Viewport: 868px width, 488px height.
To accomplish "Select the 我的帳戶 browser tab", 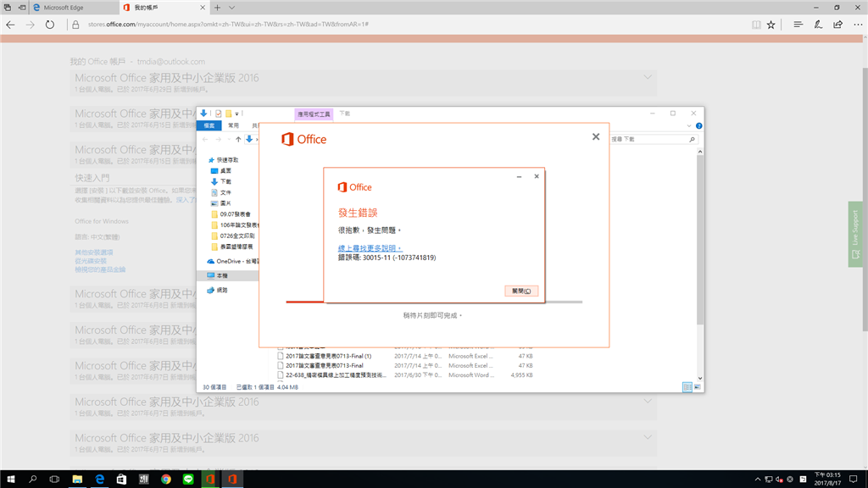I will [164, 8].
